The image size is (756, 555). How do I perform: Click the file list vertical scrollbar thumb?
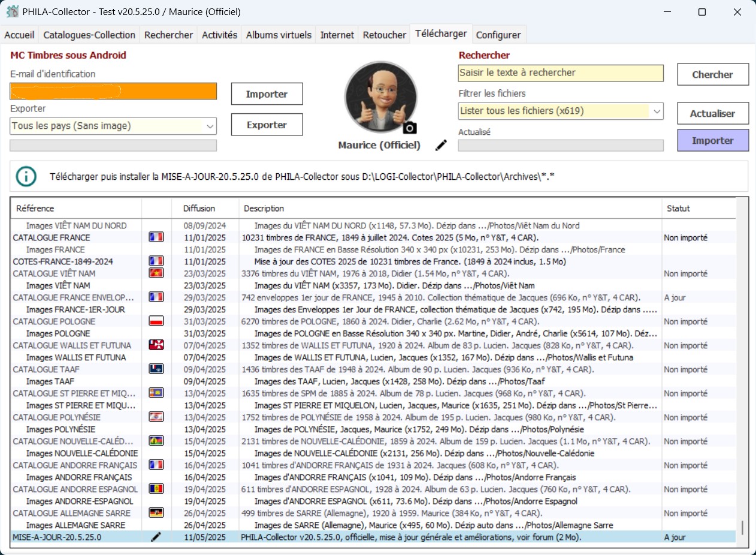742,527
